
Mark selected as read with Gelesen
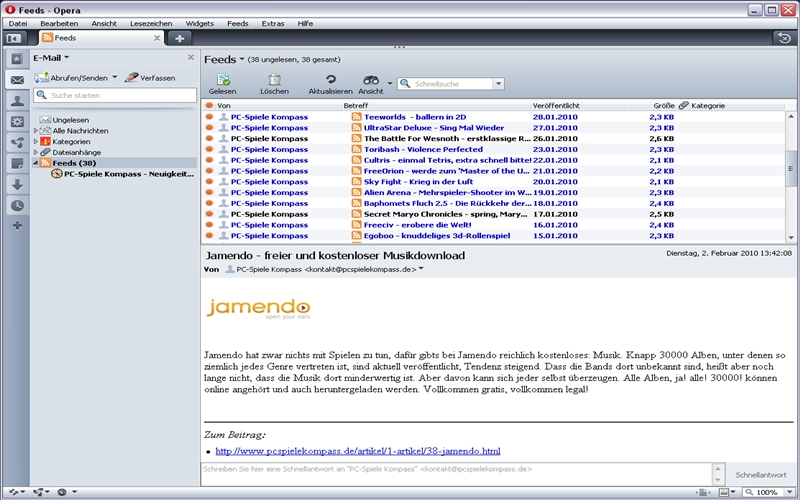click(x=222, y=85)
